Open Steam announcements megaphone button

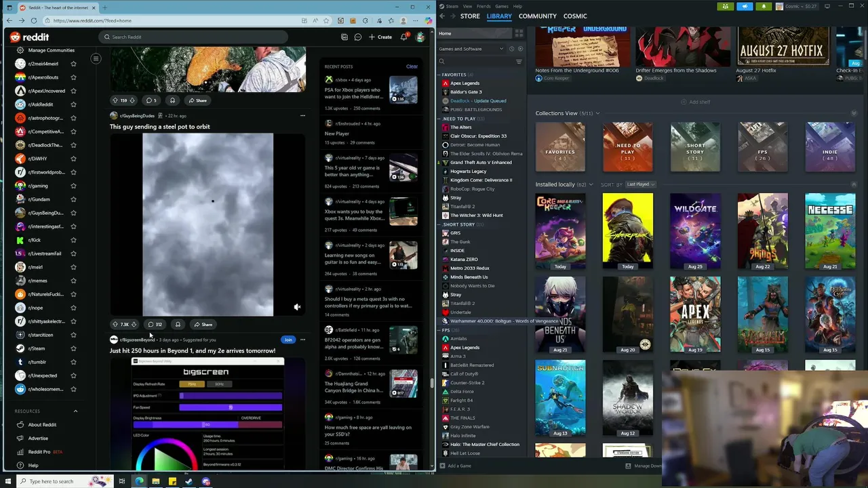[x=745, y=7]
